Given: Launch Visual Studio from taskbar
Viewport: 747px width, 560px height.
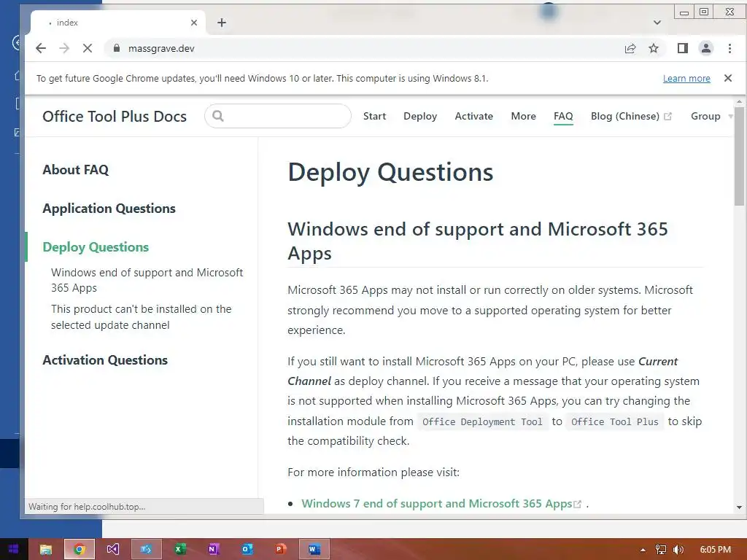Looking at the screenshot, I should 112,549.
